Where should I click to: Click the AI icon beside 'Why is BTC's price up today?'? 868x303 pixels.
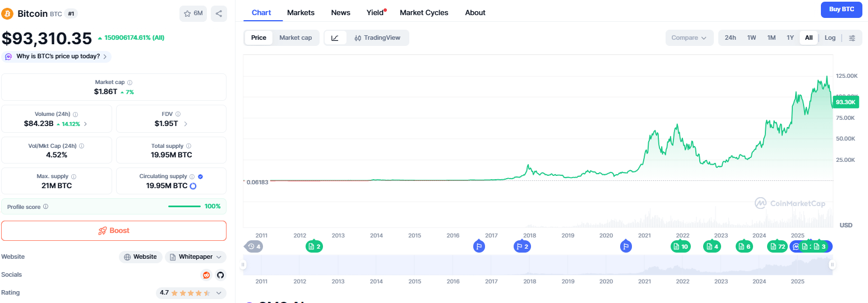(x=9, y=57)
